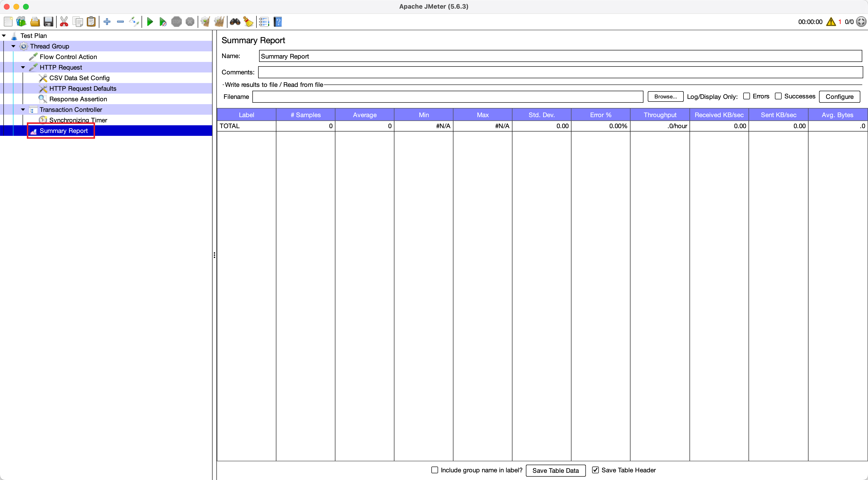
Task: Click the Open file folder icon
Action: click(x=35, y=22)
